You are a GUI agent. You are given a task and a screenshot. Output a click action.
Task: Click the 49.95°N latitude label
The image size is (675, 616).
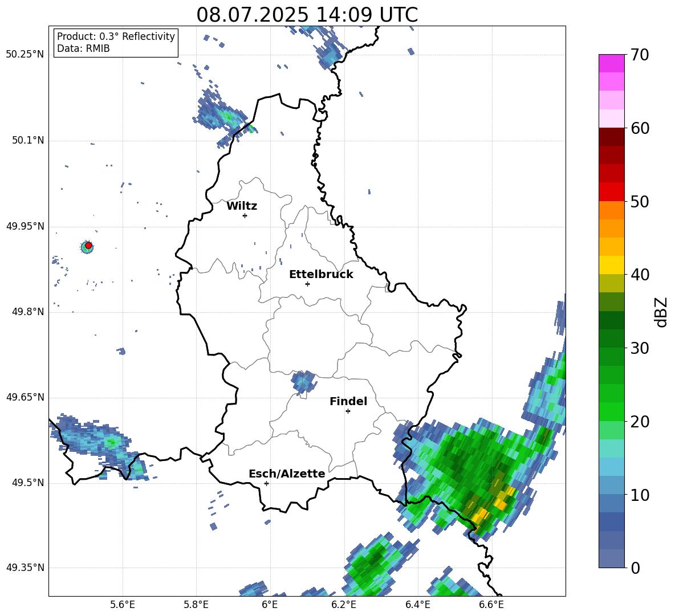pos(25,226)
